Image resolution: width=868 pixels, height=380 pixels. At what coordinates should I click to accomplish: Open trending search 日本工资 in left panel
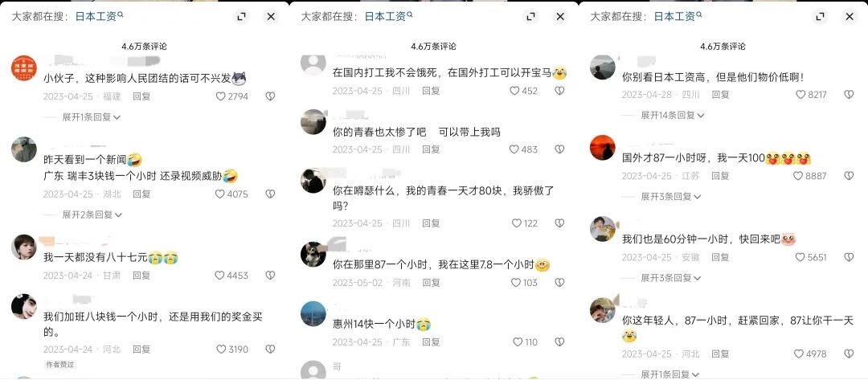pos(96,17)
